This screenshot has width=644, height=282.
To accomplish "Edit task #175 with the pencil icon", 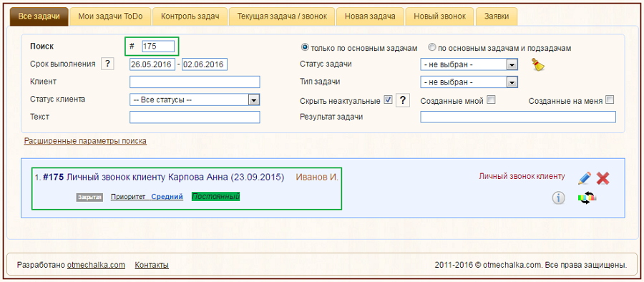I will tap(585, 178).
